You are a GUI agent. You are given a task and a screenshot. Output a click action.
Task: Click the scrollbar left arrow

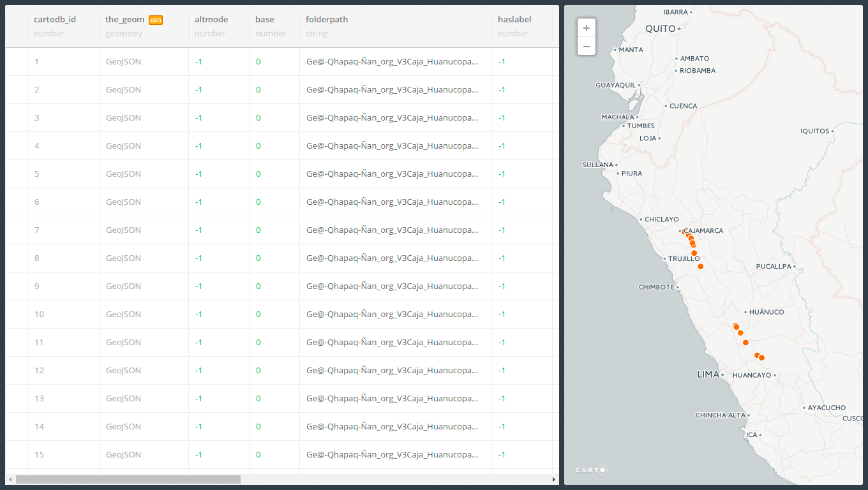click(10, 479)
